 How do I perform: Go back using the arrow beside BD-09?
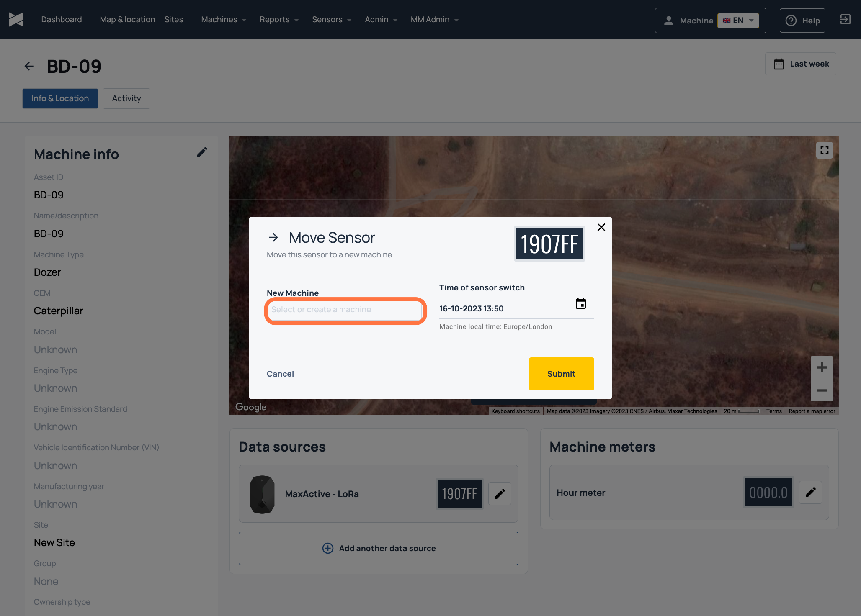point(29,66)
